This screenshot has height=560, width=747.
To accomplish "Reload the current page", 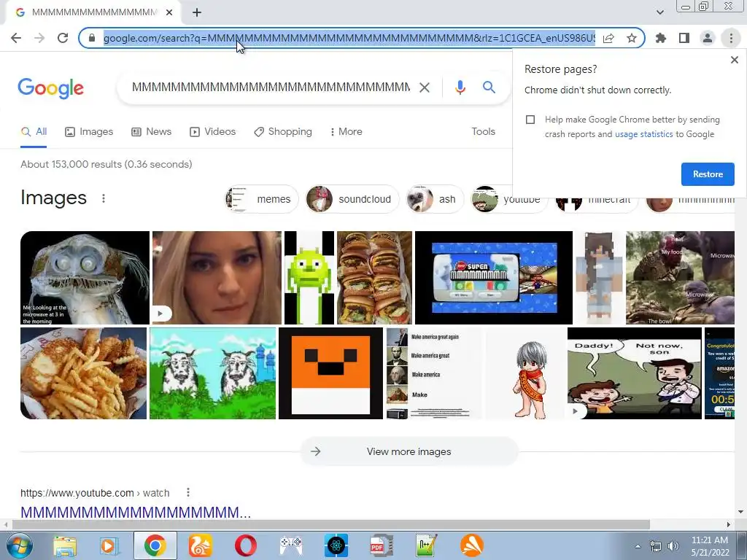I will (x=63, y=38).
